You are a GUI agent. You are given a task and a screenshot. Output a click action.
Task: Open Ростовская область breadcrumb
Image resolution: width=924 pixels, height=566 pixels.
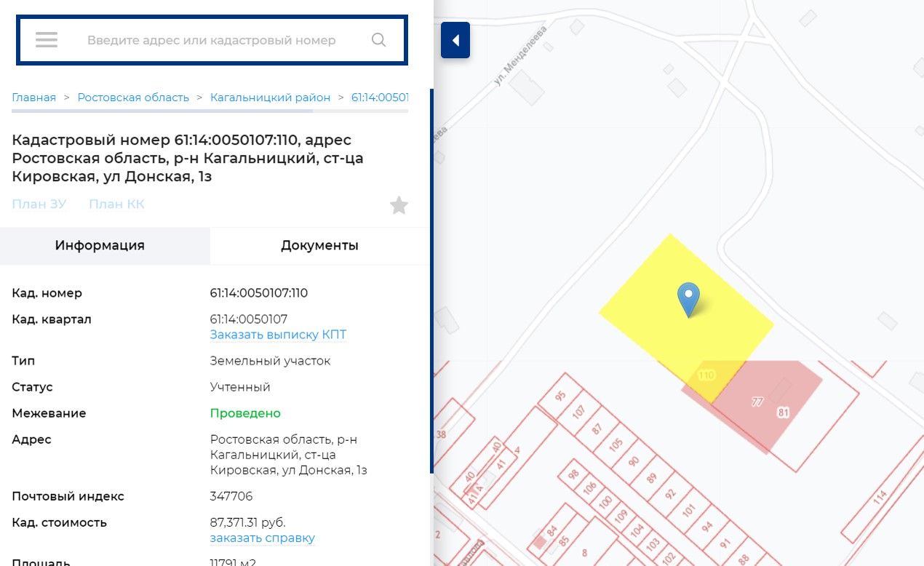click(x=133, y=97)
